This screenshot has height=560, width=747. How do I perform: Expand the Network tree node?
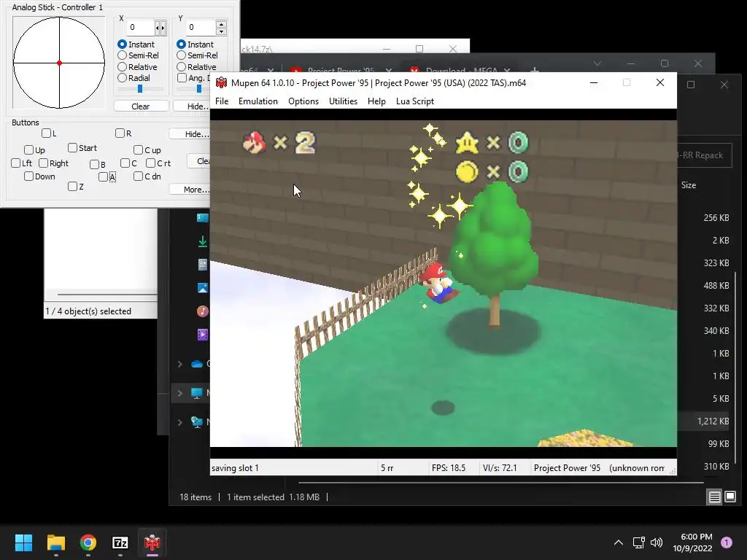tap(180, 422)
